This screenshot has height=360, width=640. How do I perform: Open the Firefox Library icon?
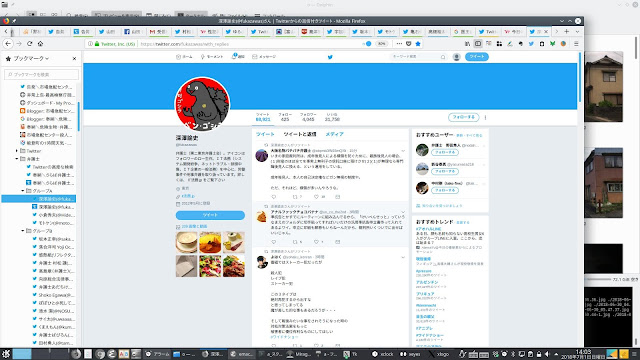[467, 44]
